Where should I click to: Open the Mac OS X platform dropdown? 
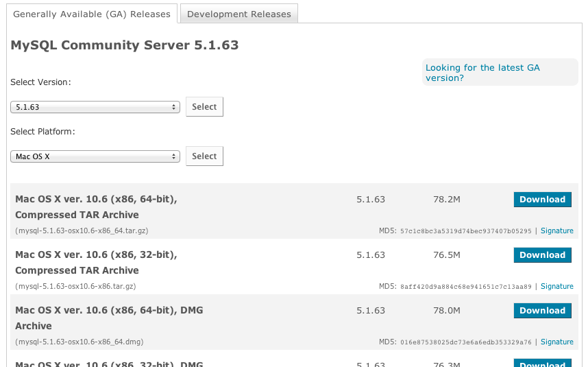tap(95, 156)
